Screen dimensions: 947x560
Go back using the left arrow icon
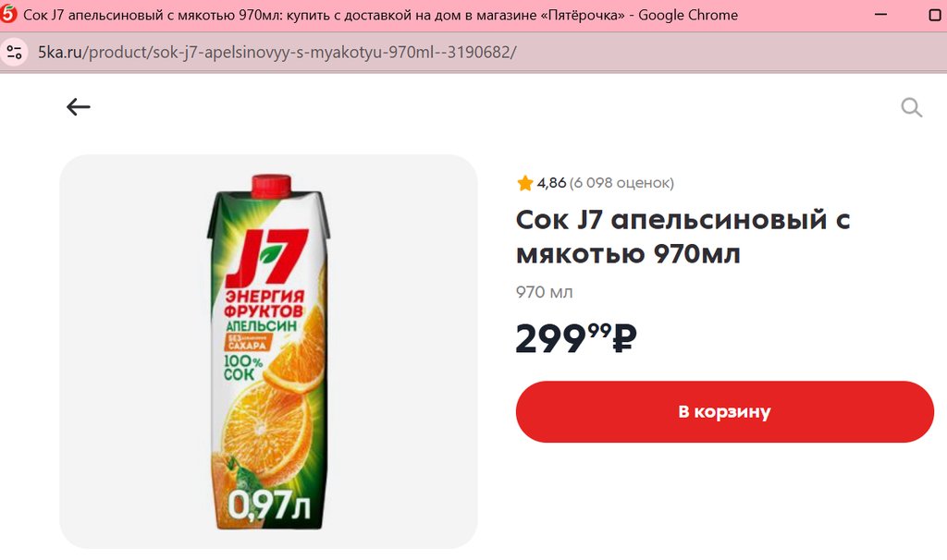[78, 107]
